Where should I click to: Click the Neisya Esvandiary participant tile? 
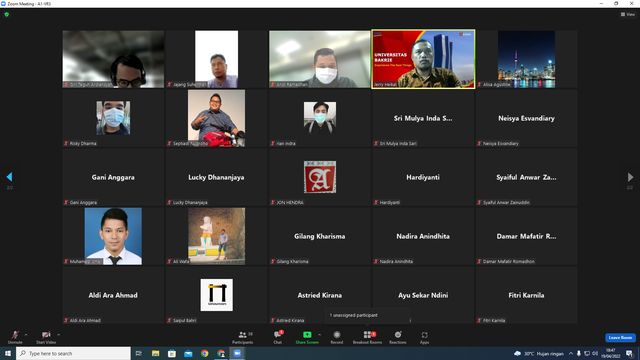pyautogui.click(x=526, y=118)
